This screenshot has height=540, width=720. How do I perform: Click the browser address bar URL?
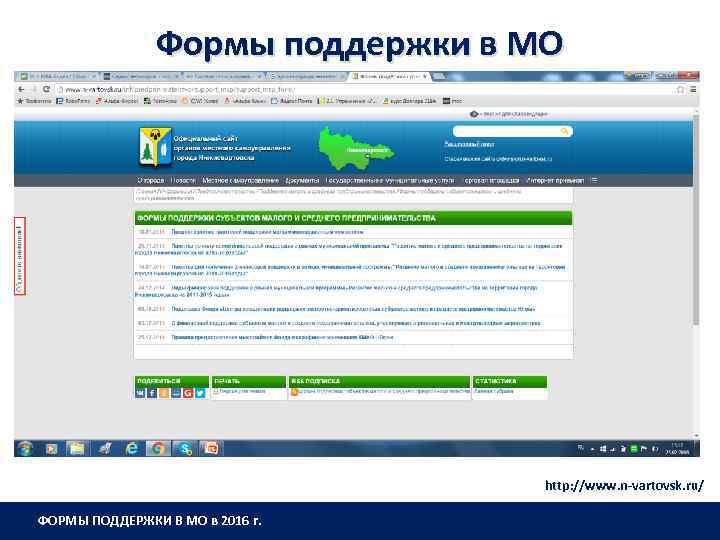[x=180, y=90]
